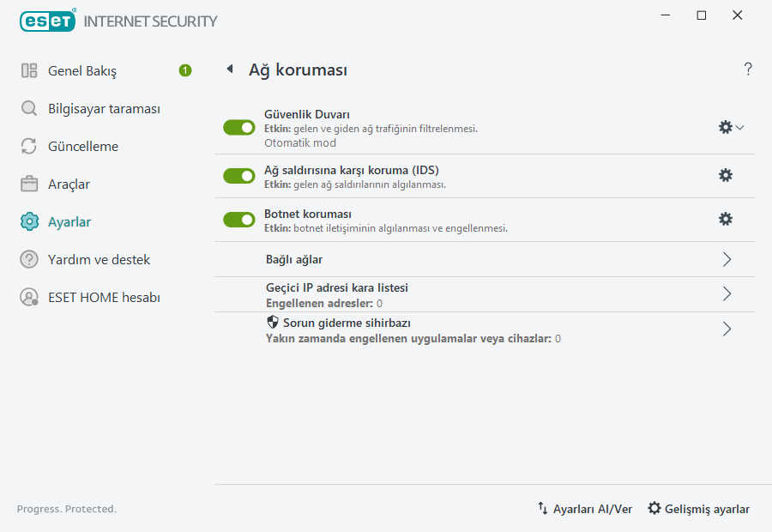Screen dimensions: 772x532
Task: Turn off Botnet koruması protection
Action: point(238,219)
